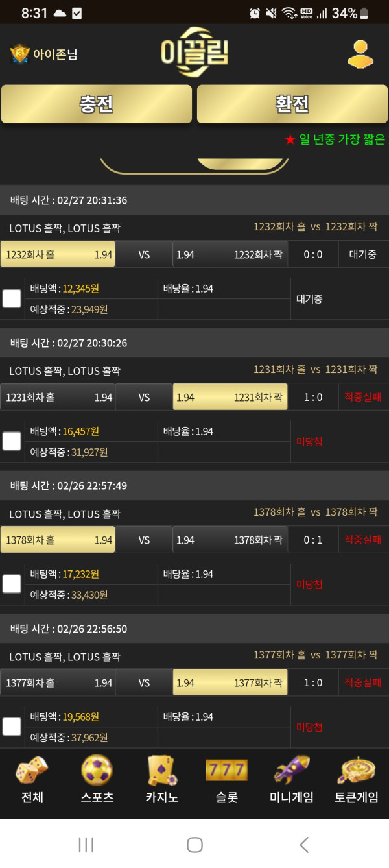The height and width of the screenshot is (868, 389).
Task: Select the 1232회차 홀 odds cell
Action: point(58,254)
